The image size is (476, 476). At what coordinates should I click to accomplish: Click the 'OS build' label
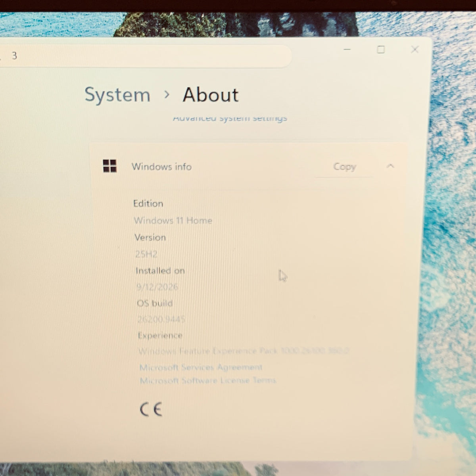tap(155, 303)
